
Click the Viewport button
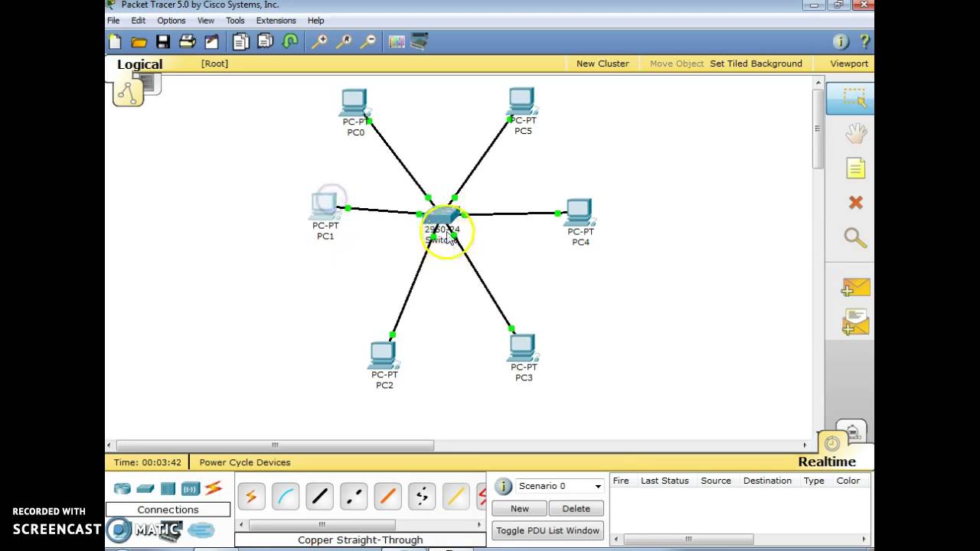point(849,64)
